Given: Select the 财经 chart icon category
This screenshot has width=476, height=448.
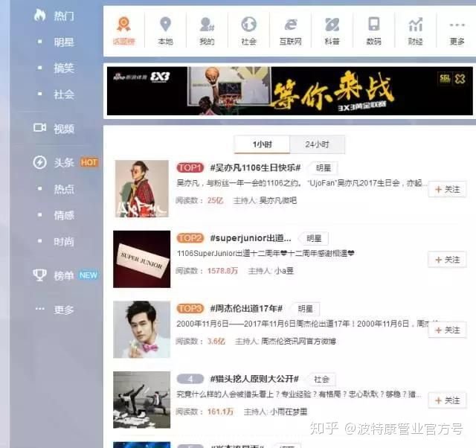Looking at the screenshot, I should click(x=415, y=25).
